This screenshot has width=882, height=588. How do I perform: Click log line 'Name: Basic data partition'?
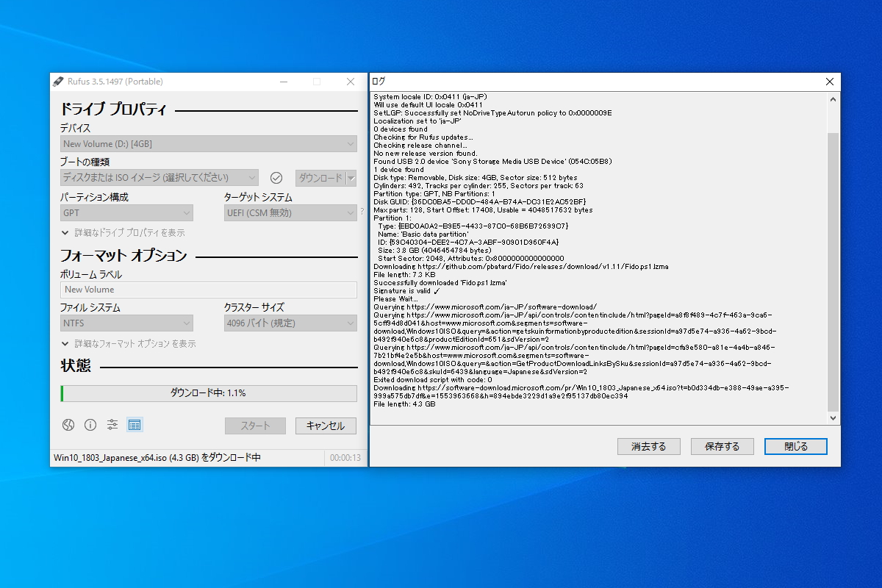423,234
